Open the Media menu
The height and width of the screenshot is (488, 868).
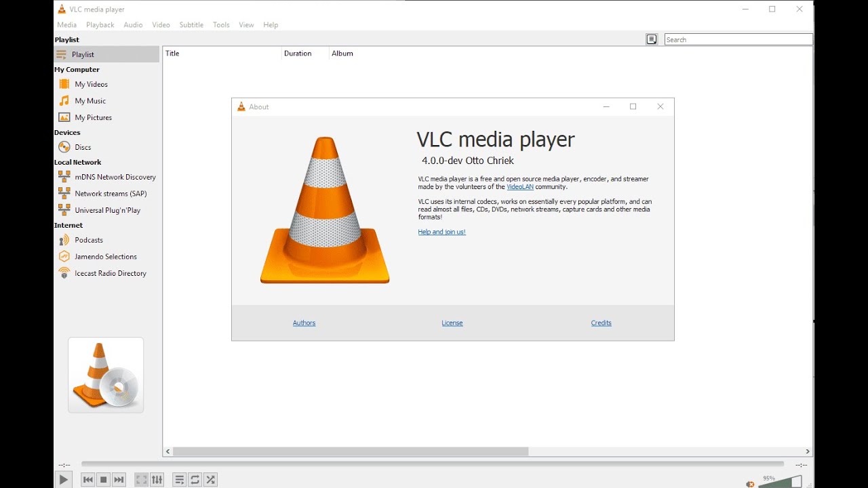click(x=66, y=25)
